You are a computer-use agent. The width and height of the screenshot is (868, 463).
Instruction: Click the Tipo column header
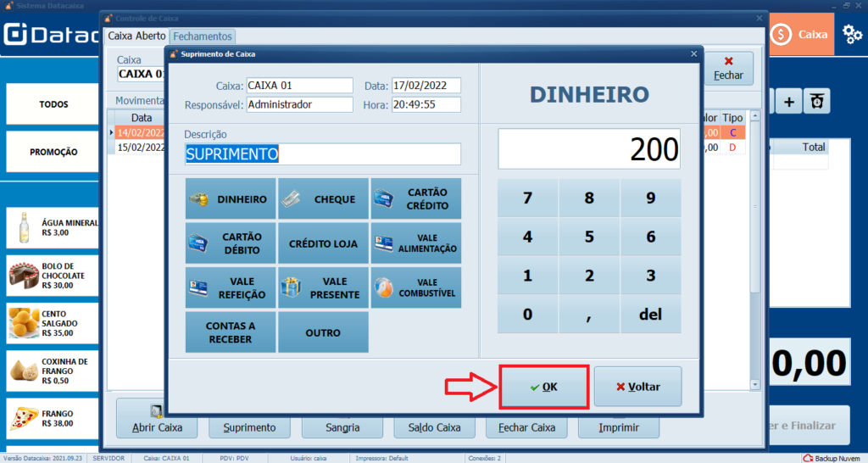click(x=732, y=117)
